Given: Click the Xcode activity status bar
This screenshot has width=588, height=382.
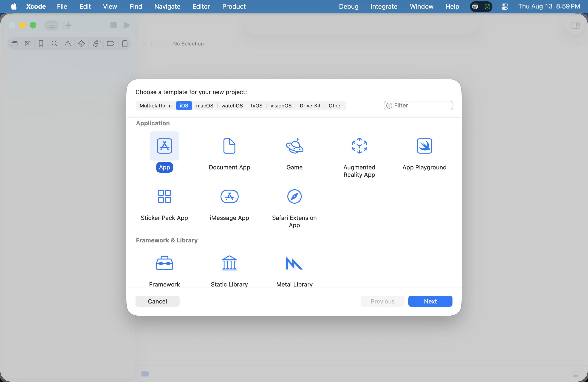Looking at the screenshot, I should click(362, 25).
